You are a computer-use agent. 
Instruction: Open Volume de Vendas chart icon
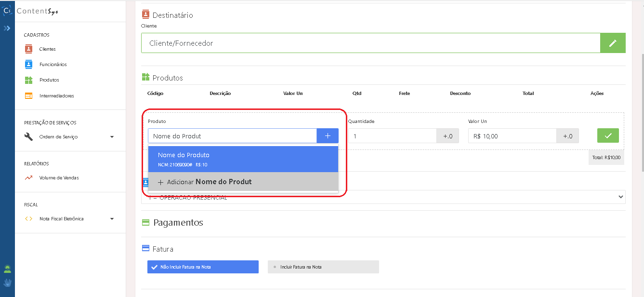coord(28,178)
